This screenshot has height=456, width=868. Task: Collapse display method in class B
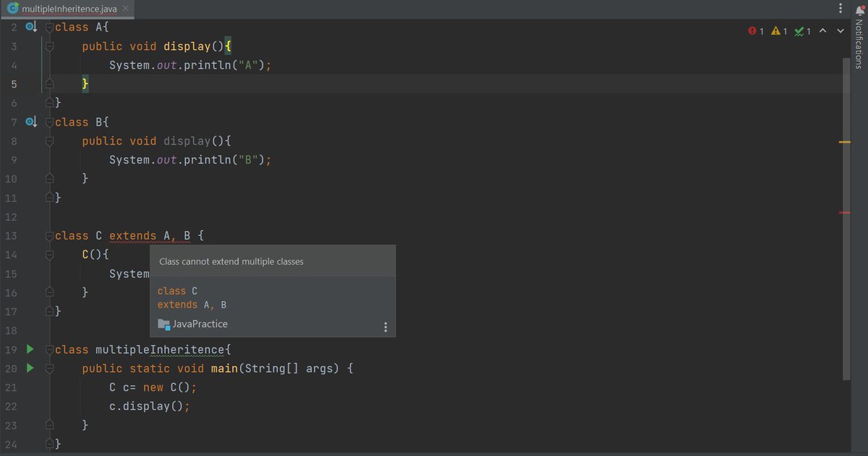pyautogui.click(x=49, y=141)
